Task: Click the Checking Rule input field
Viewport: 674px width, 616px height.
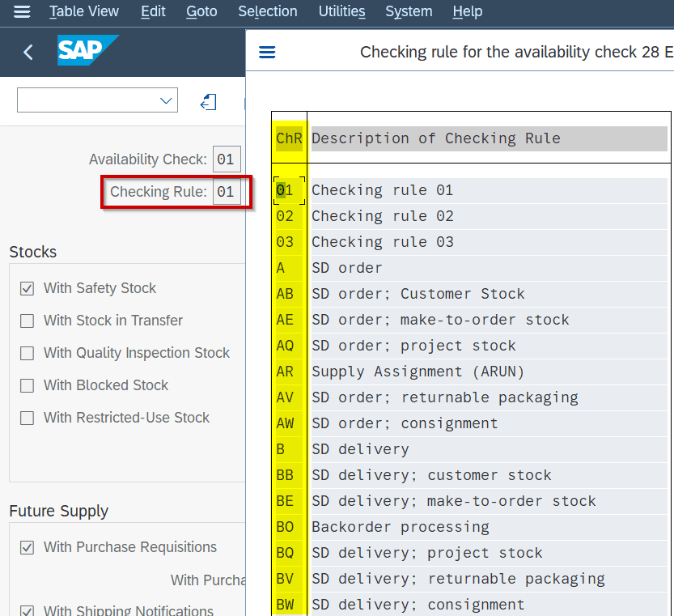Action: [227, 192]
